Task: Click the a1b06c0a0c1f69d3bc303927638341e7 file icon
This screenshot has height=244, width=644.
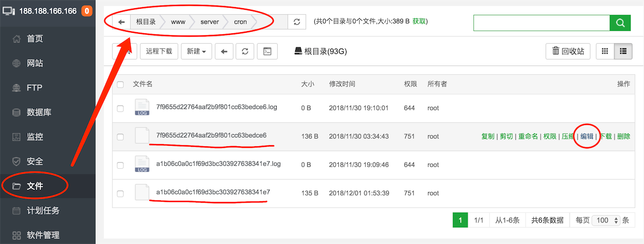Action: [x=142, y=192]
